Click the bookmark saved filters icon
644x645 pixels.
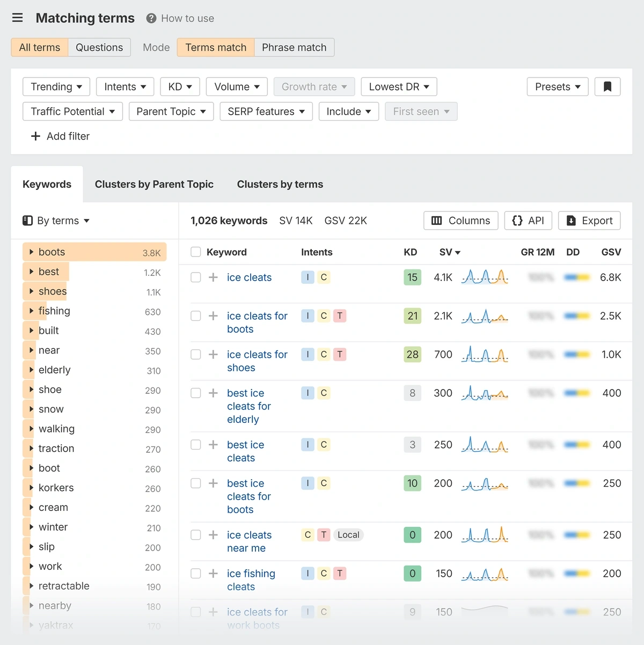click(608, 86)
